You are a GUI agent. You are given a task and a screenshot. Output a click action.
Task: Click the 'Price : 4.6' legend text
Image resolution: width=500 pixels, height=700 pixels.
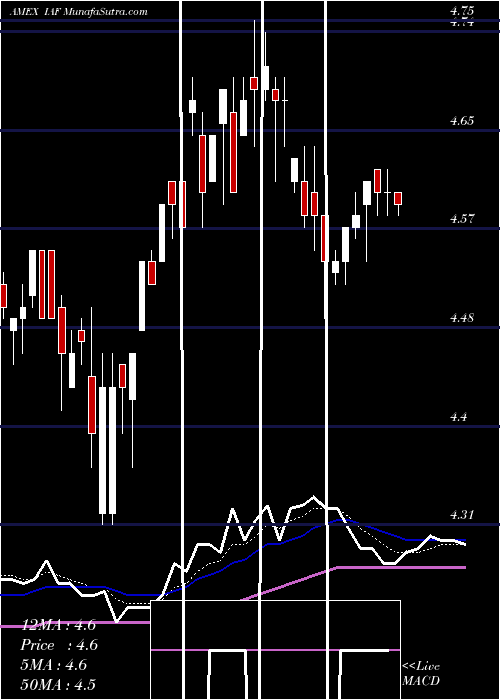click(x=58, y=645)
